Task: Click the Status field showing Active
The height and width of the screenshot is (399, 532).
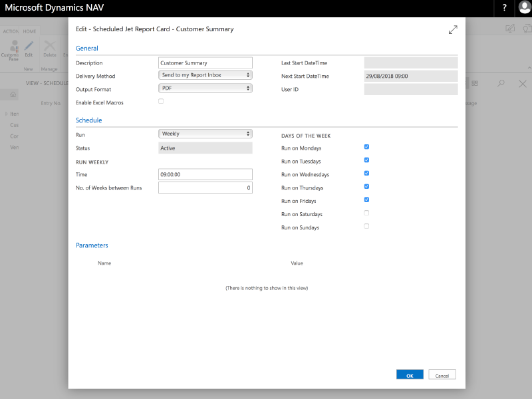Action: (205, 148)
